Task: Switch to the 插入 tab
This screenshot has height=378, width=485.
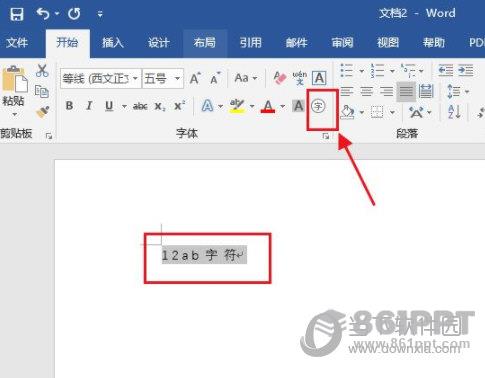Action: (113, 43)
